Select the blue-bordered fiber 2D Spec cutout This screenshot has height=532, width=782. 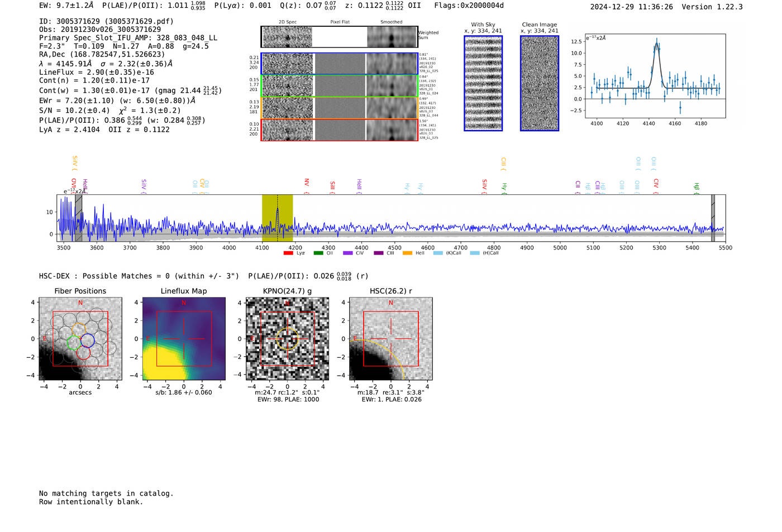[288, 64]
